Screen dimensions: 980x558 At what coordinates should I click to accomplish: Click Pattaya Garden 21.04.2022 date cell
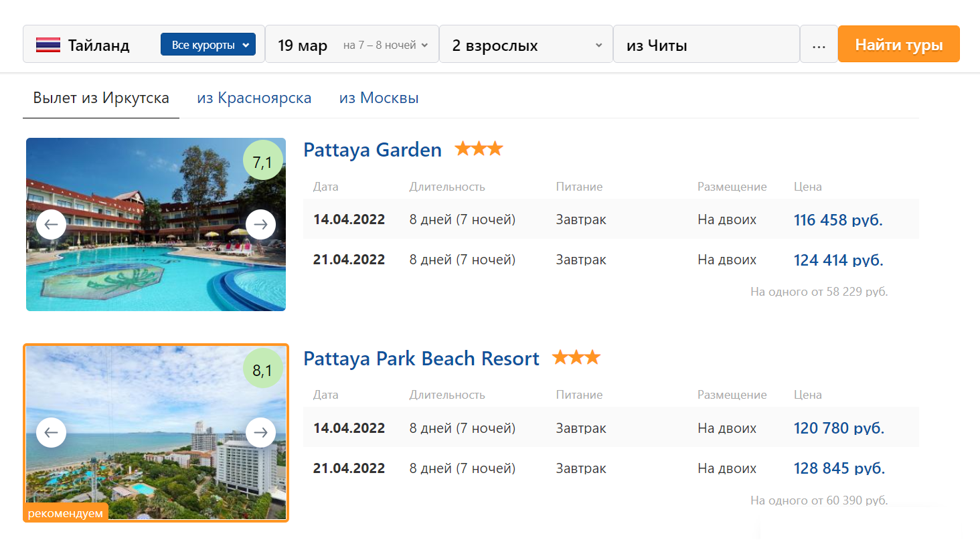pos(349,260)
